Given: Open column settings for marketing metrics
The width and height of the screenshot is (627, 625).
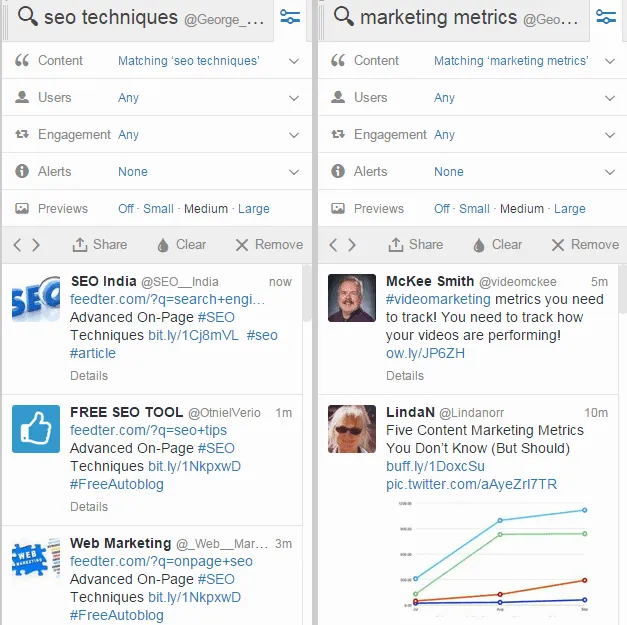Looking at the screenshot, I should 606,17.
